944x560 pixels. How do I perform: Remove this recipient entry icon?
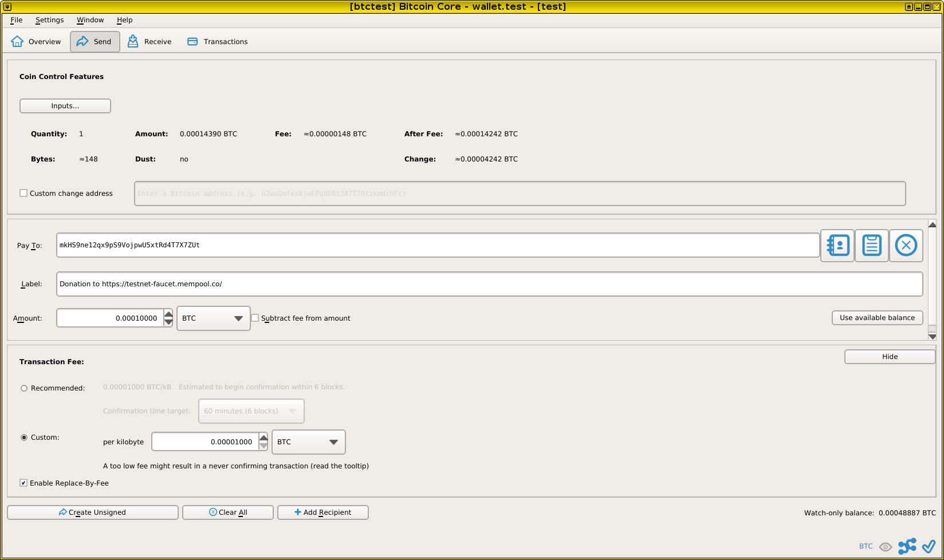pyautogui.click(x=906, y=246)
